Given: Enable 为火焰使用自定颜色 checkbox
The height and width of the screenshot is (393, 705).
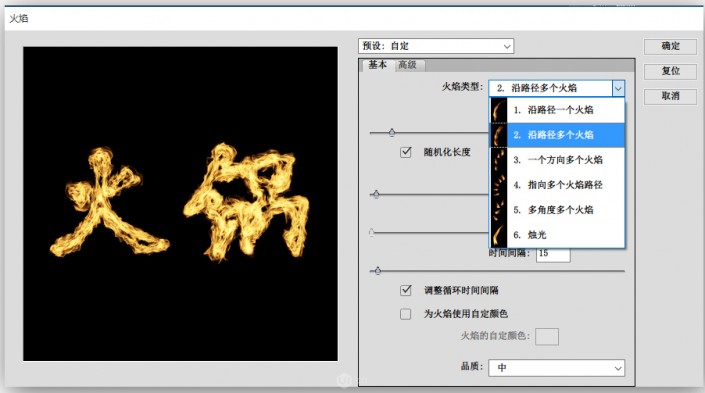Looking at the screenshot, I should [x=406, y=314].
